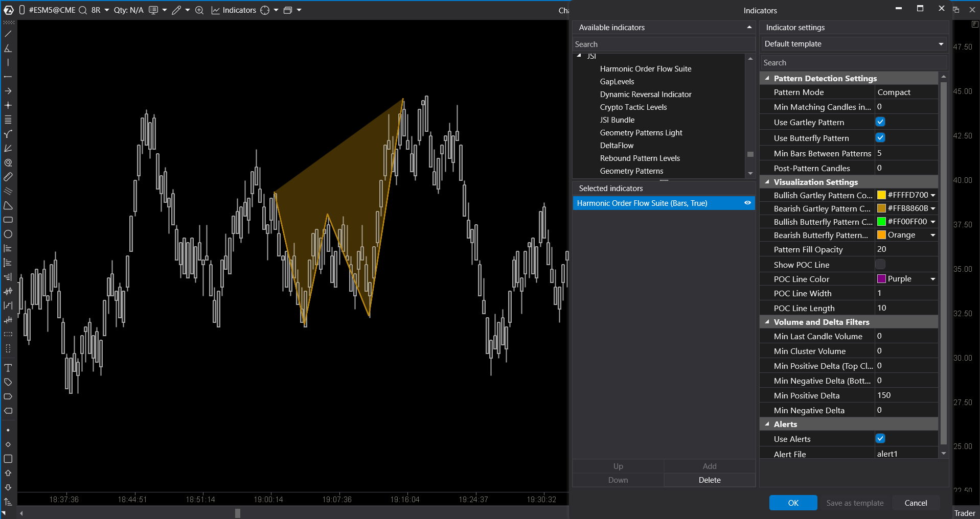Click Bullish Gartley Pattern yellow color swatch
Image resolution: width=980 pixels, height=519 pixels.
coord(881,195)
